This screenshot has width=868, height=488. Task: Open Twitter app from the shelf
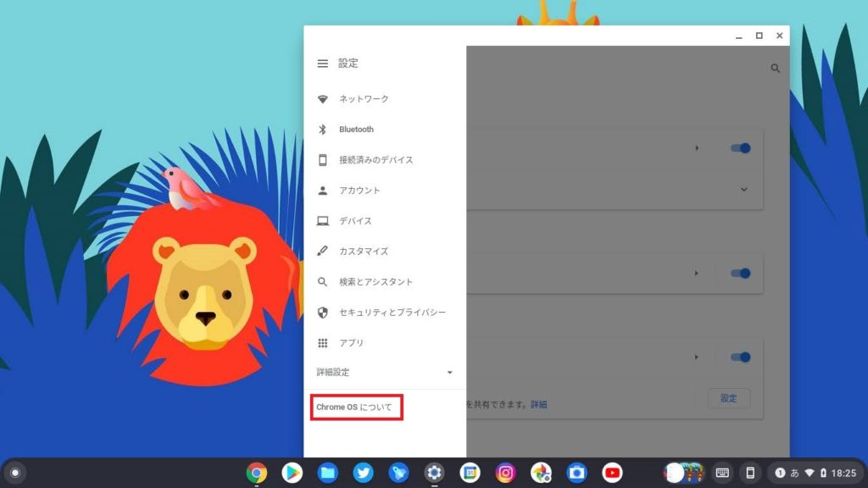[x=364, y=473]
